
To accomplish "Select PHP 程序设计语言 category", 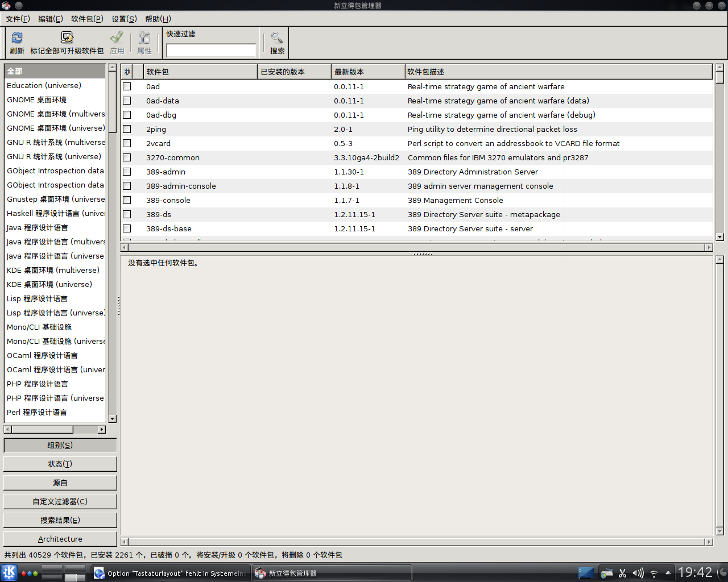I will tap(55, 384).
